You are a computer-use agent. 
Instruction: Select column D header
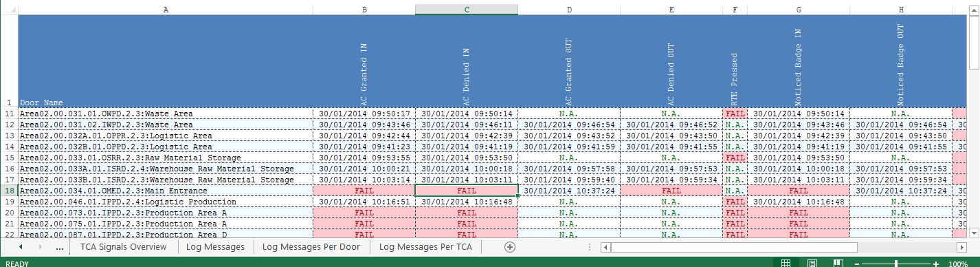(569, 10)
